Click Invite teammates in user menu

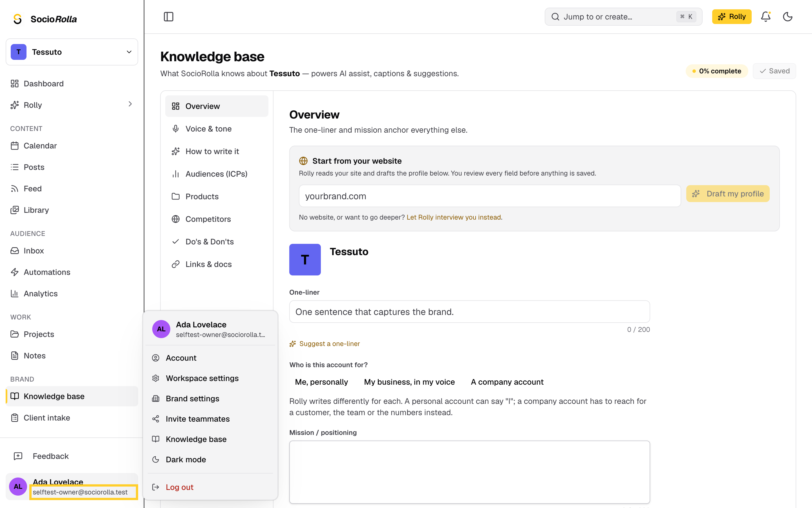click(210, 419)
